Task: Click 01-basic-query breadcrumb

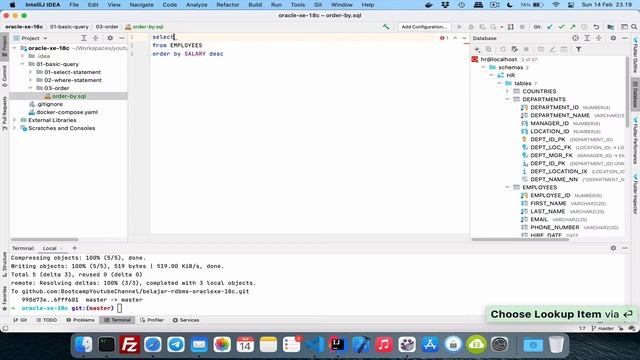Action: (69, 27)
